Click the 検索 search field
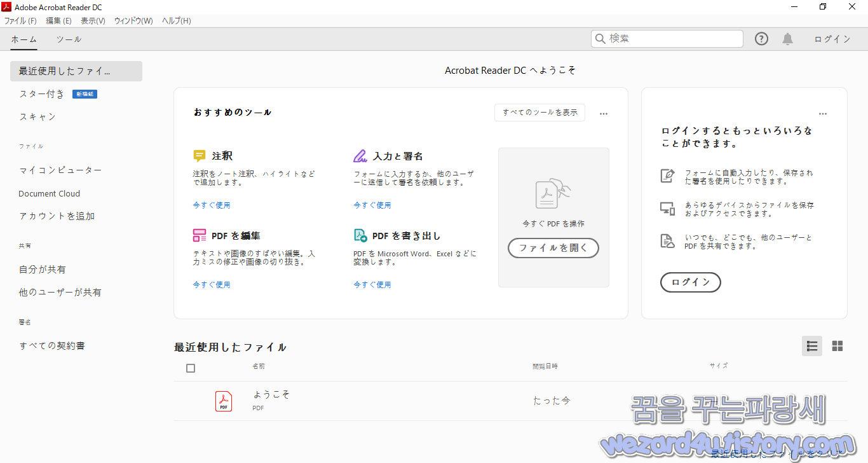The height and width of the screenshot is (463, 868). pyautogui.click(x=667, y=39)
